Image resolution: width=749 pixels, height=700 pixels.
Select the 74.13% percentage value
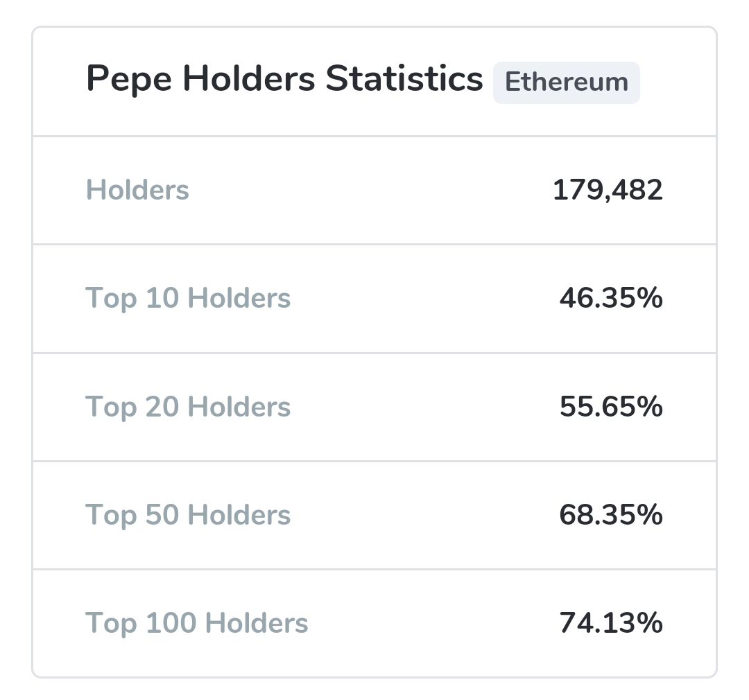pyautogui.click(x=611, y=623)
